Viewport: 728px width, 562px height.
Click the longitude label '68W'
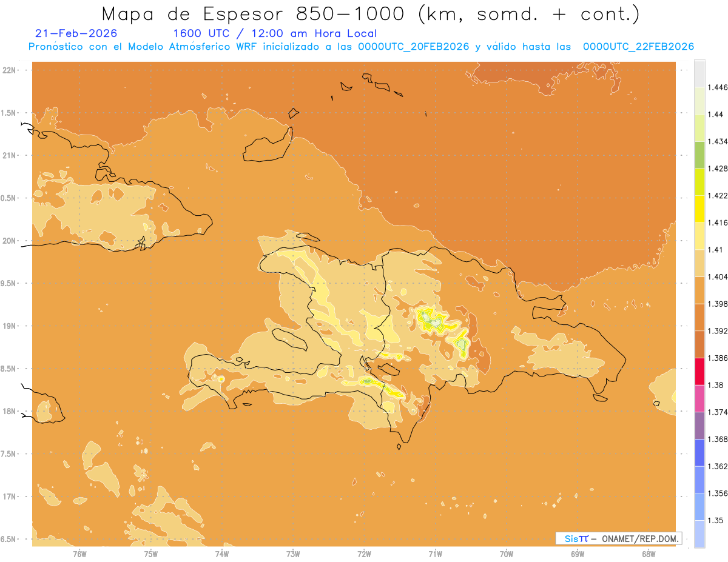pyautogui.click(x=649, y=554)
